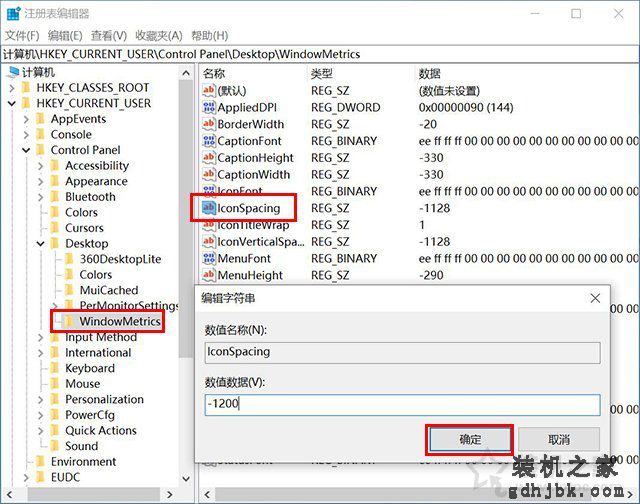
Task: Expand the Appearance key
Action: pos(40,181)
